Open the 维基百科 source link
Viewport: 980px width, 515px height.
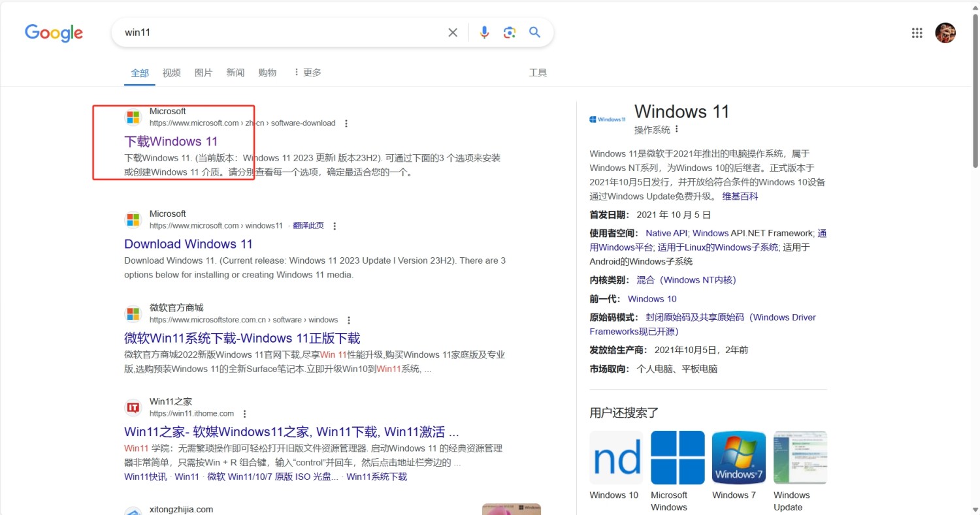click(740, 196)
